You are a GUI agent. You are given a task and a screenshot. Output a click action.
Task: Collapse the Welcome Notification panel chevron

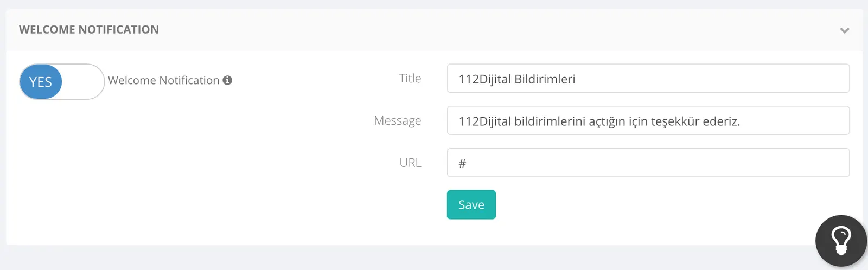pos(845,30)
